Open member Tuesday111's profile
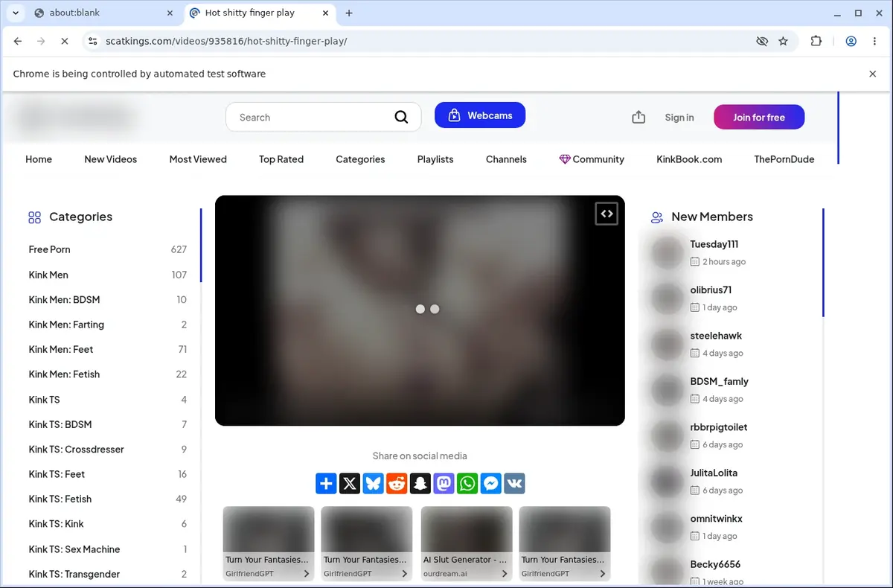 tap(714, 244)
